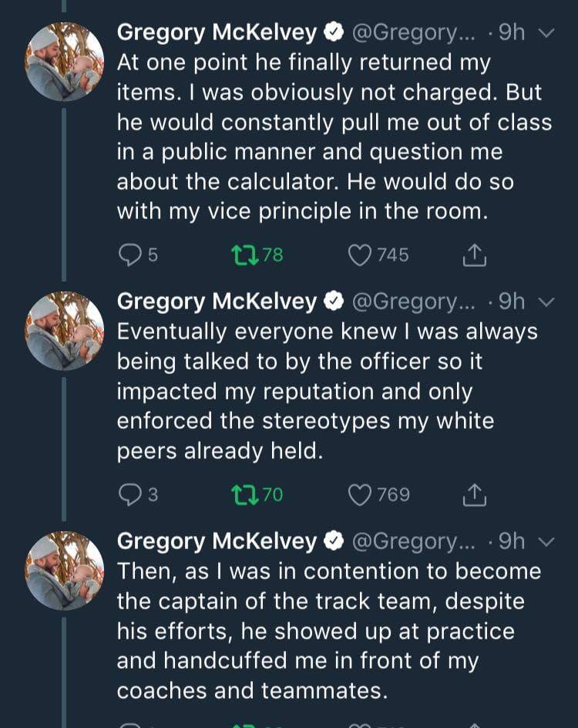The image size is (578, 728).
Task: Open the dropdown arrow on the first tweet
Action: (546, 33)
